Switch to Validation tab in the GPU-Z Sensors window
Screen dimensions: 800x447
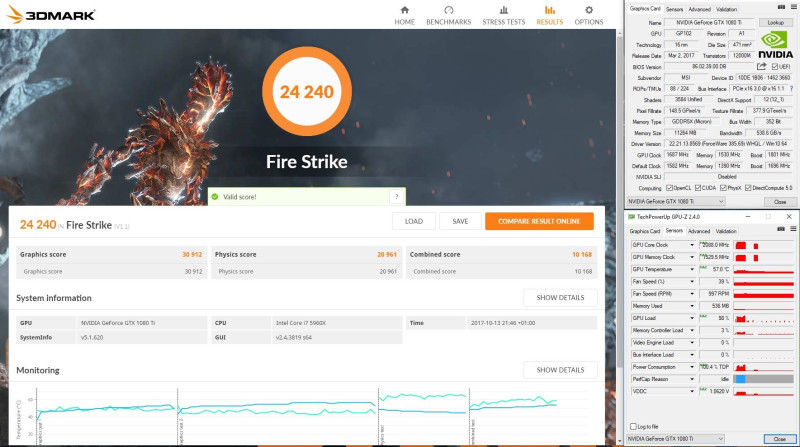pos(726,231)
